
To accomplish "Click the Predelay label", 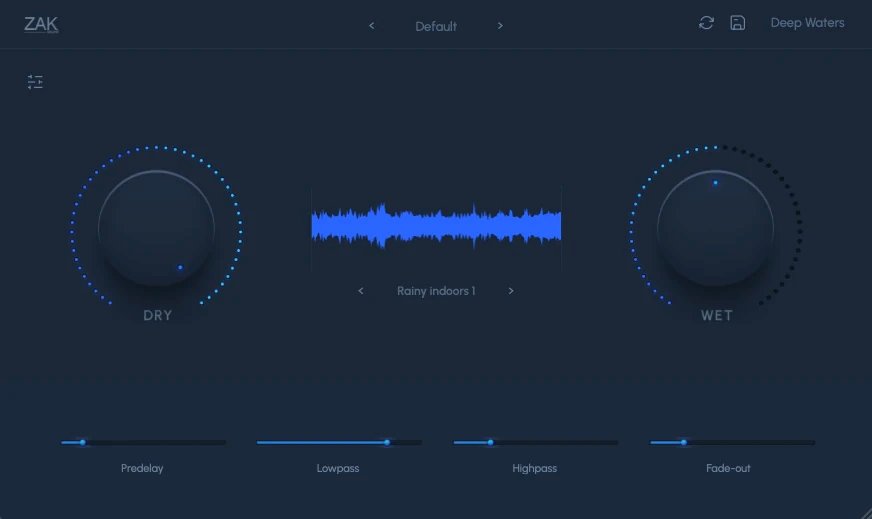I will click(x=142, y=468).
